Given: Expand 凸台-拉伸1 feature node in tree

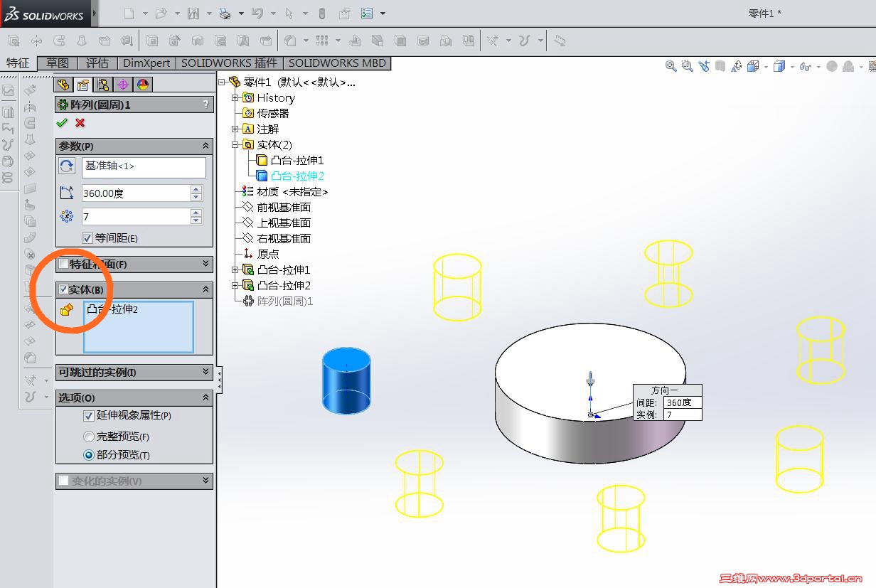Looking at the screenshot, I should (235, 269).
